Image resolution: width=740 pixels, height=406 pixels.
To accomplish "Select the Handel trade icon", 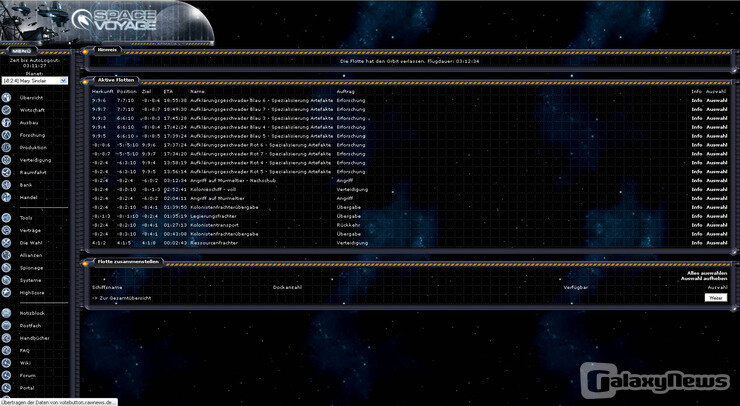I will click(x=6, y=197).
